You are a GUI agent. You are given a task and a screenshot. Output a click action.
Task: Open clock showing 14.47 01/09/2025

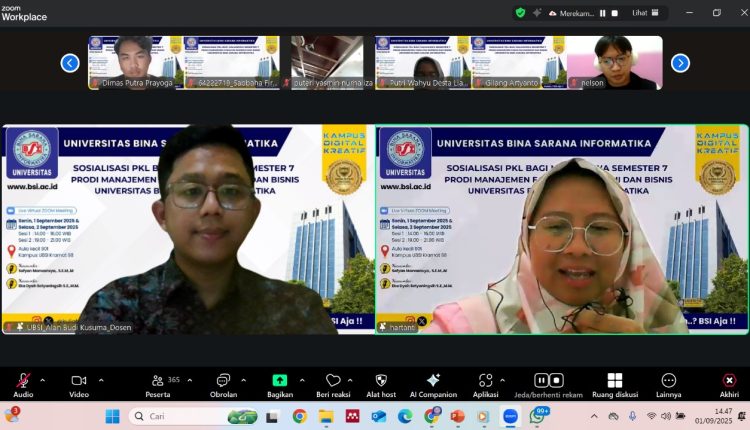click(713, 416)
